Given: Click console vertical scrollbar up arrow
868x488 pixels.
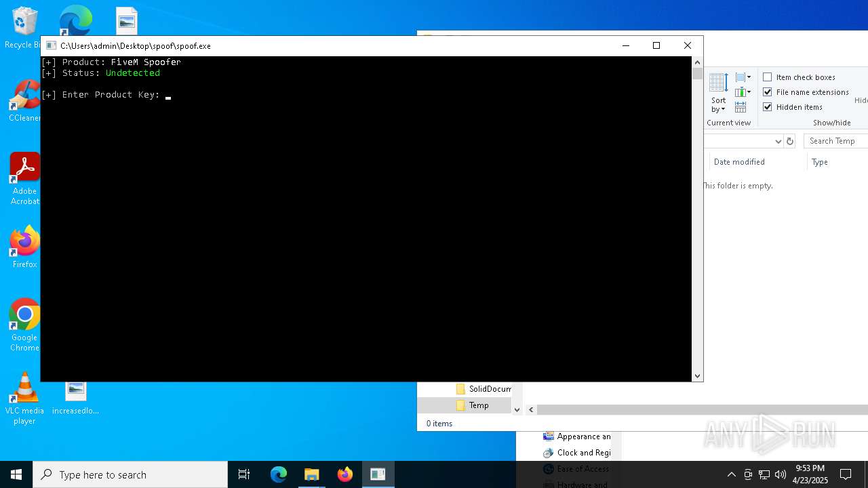Looking at the screenshot, I should point(697,62).
